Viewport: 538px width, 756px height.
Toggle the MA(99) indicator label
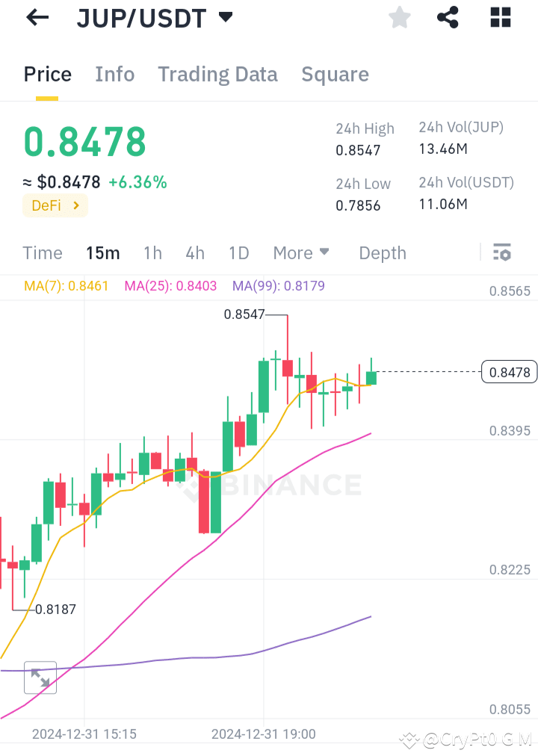point(278,285)
